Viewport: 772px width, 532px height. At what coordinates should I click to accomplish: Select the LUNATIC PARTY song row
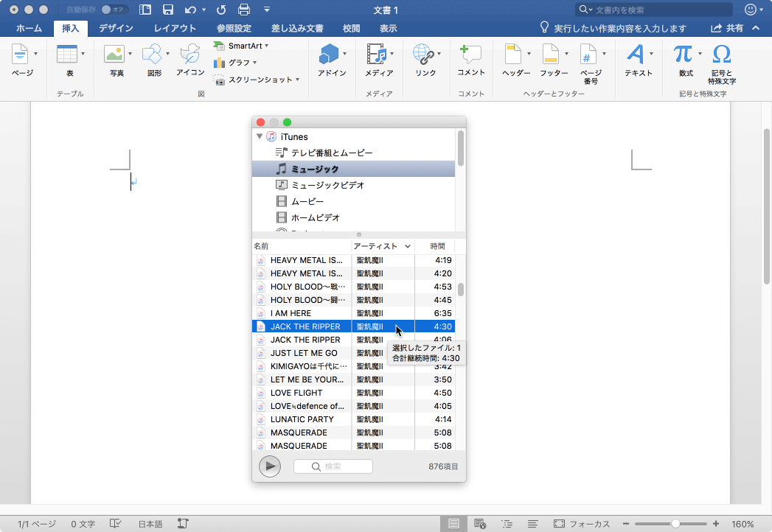(x=353, y=419)
